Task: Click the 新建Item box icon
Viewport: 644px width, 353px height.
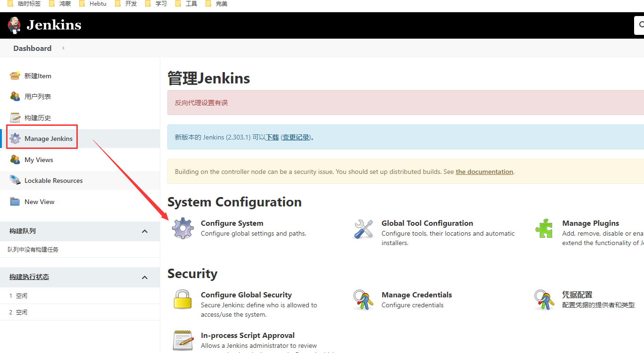Action: coord(15,75)
